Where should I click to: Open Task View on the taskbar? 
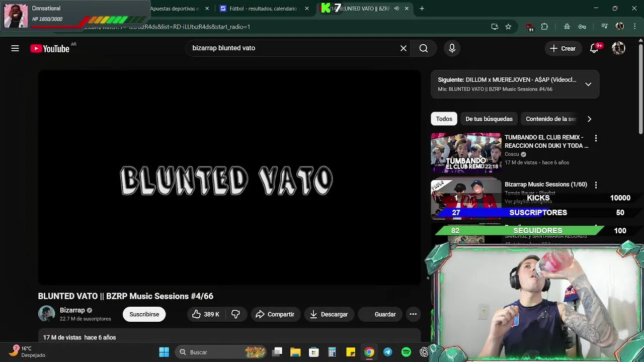coord(277,352)
